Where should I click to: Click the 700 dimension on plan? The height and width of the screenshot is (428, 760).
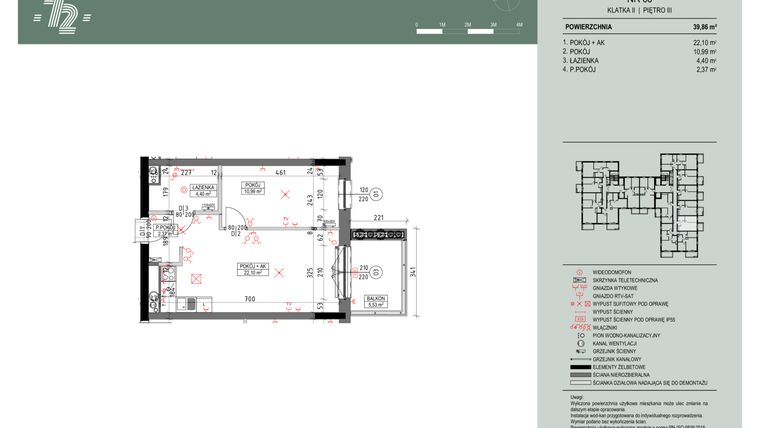click(250, 299)
